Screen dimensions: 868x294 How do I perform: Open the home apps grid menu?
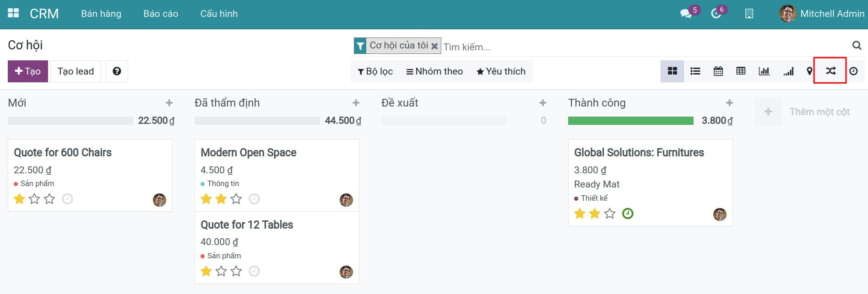point(13,13)
